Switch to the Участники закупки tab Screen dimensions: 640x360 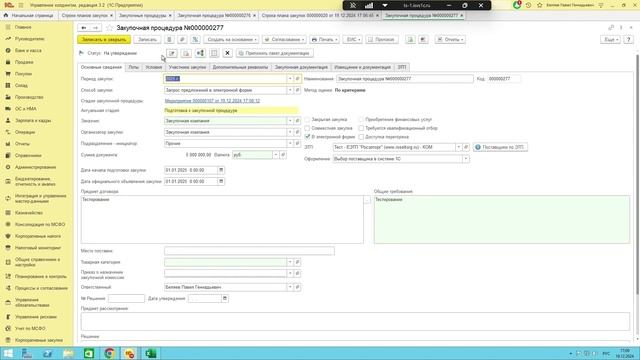click(x=187, y=67)
